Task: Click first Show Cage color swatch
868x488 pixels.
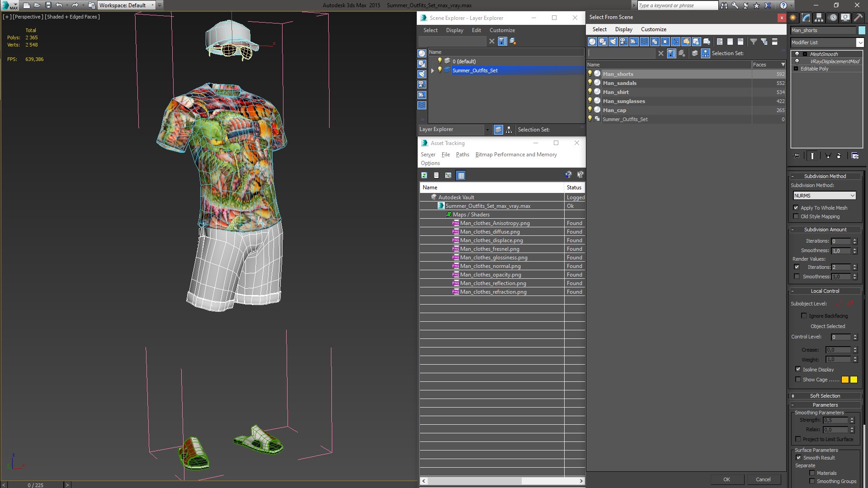Action: coord(845,380)
